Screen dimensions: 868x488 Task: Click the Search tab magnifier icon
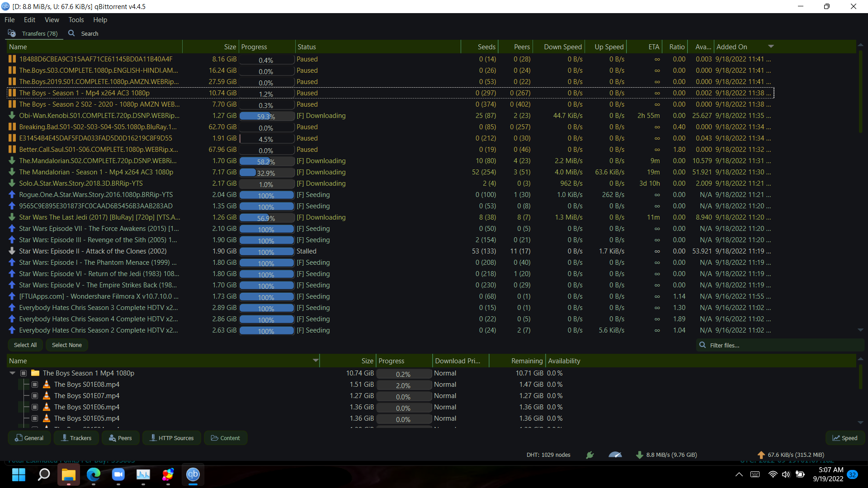71,33
